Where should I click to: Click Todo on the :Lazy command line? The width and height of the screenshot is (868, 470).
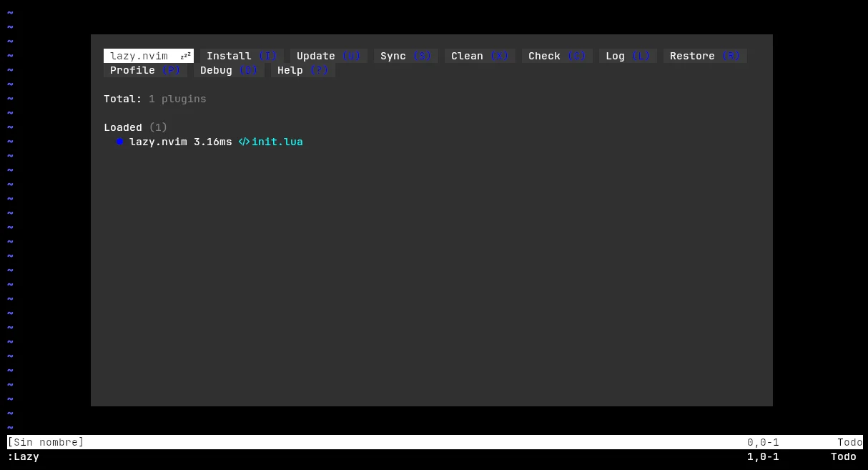[844, 456]
